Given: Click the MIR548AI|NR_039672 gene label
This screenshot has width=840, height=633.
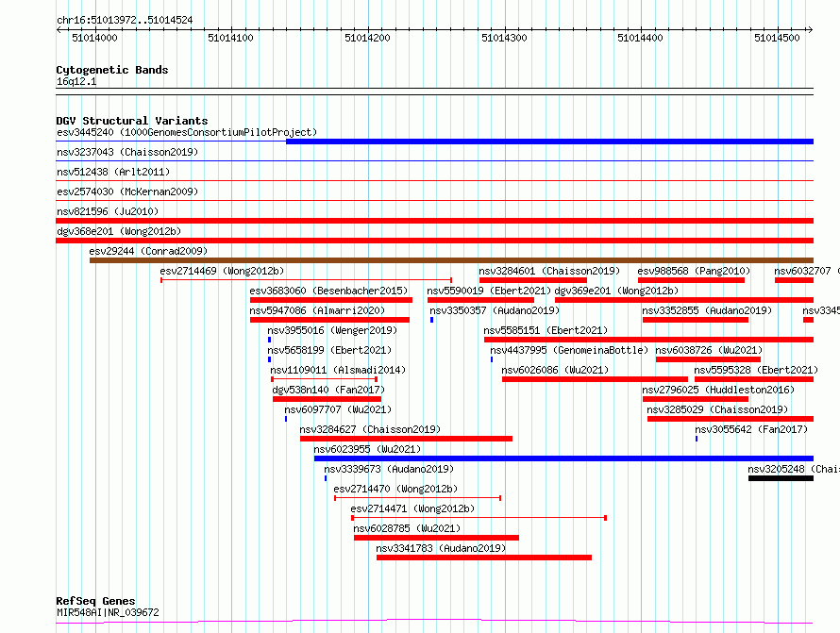Looking at the screenshot, I should 108,612.
